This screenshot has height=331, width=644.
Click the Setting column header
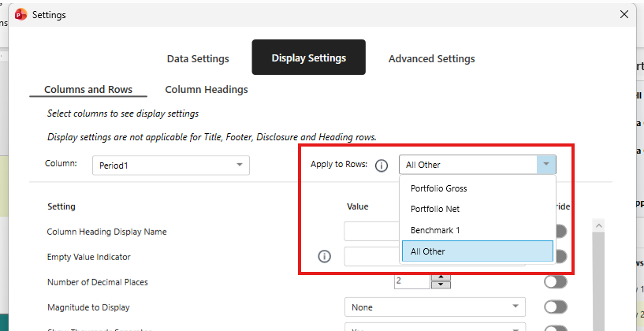click(61, 206)
